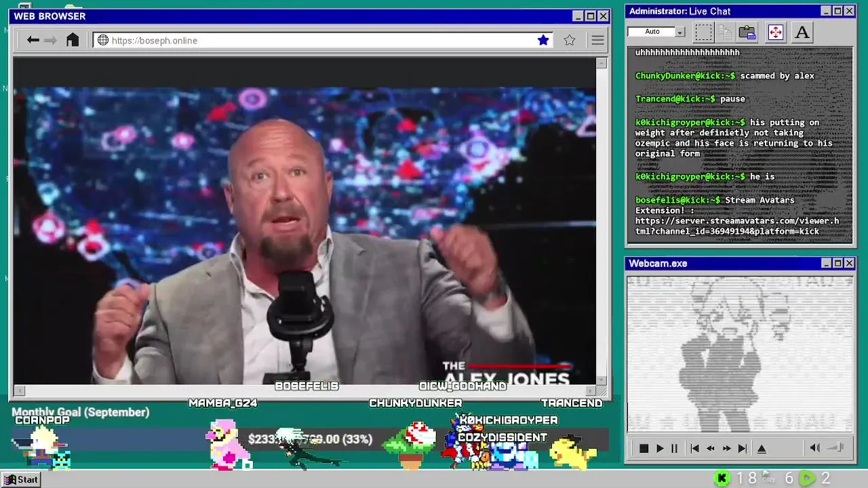This screenshot has width=868, height=488.
Task: Open the Start menu button
Action: coord(21,479)
